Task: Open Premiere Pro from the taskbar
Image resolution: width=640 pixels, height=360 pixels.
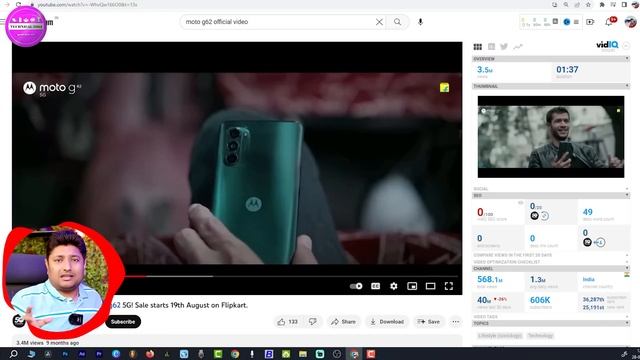Action: pyautogui.click(x=99, y=354)
